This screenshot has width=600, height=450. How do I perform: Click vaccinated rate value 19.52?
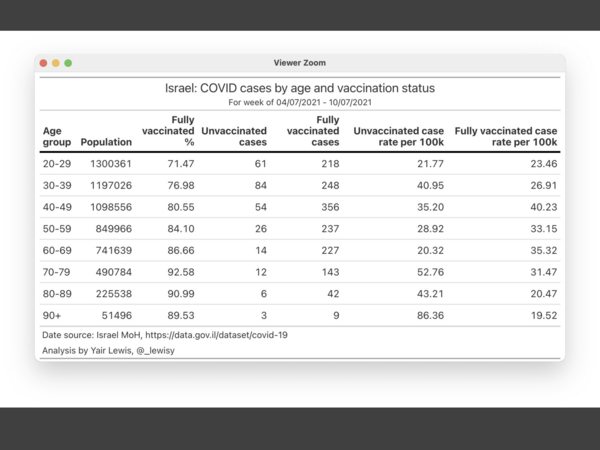(544, 316)
